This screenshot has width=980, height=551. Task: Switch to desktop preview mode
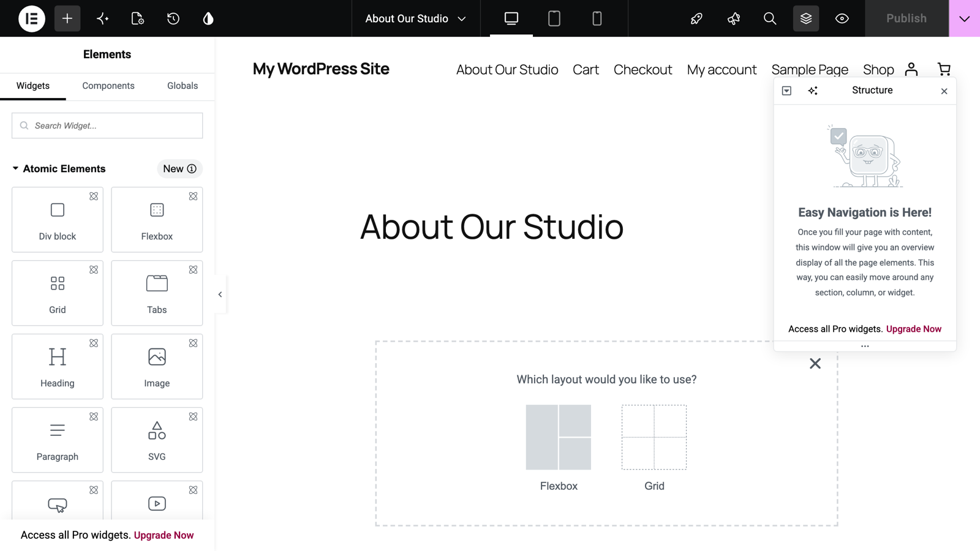[x=511, y=18]
